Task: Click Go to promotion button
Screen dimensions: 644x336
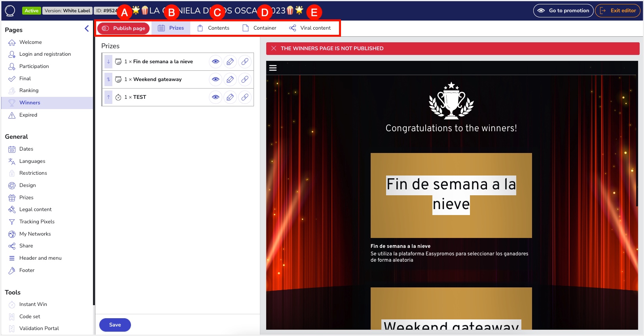Action: (x=563, y=11)
